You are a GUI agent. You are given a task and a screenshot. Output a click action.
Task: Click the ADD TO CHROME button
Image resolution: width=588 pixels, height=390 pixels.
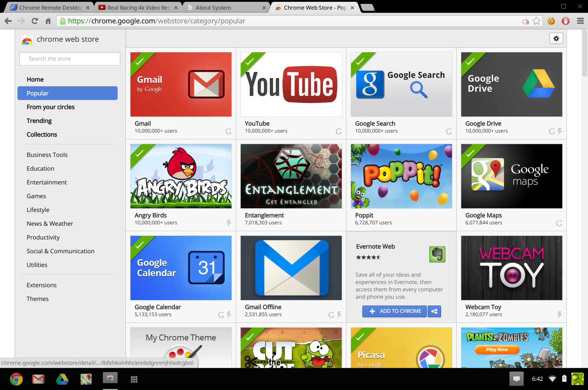[394, 311]
